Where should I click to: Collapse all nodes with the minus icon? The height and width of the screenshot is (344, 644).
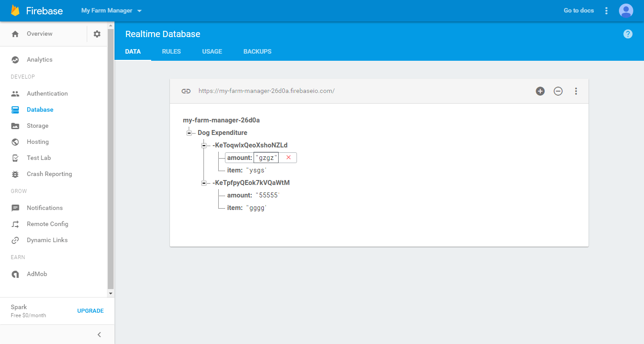[558, 91]
